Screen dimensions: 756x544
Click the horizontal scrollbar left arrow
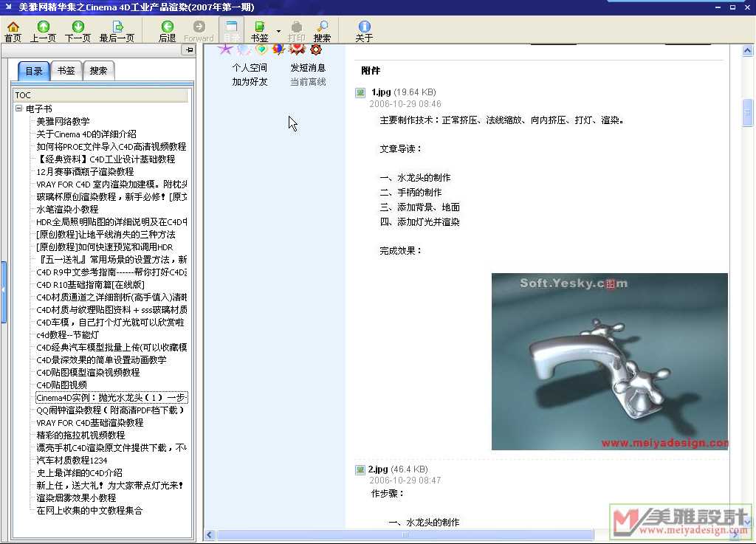click(209, 534)
